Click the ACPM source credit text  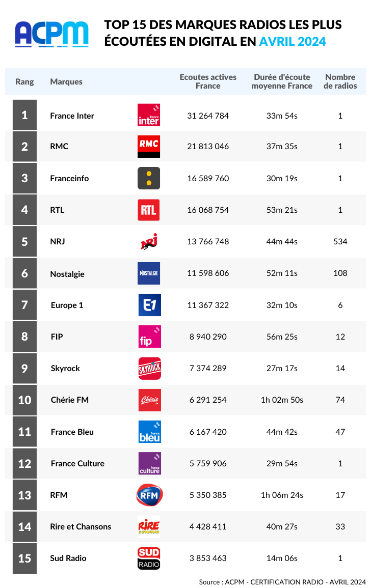pyautogui.click(x=282, y=581)
